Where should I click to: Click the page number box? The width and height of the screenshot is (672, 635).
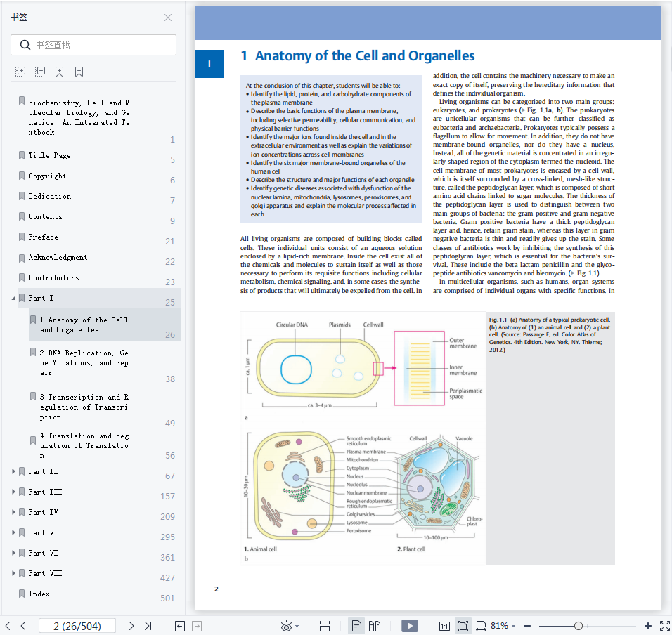coord(77,626)
